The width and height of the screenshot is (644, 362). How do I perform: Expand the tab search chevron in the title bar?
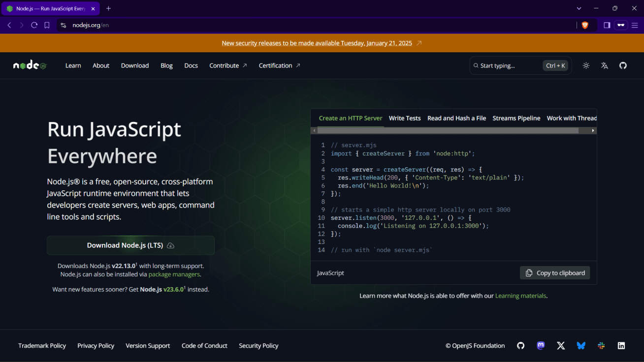pyautogui.click(x=579, y=8)
